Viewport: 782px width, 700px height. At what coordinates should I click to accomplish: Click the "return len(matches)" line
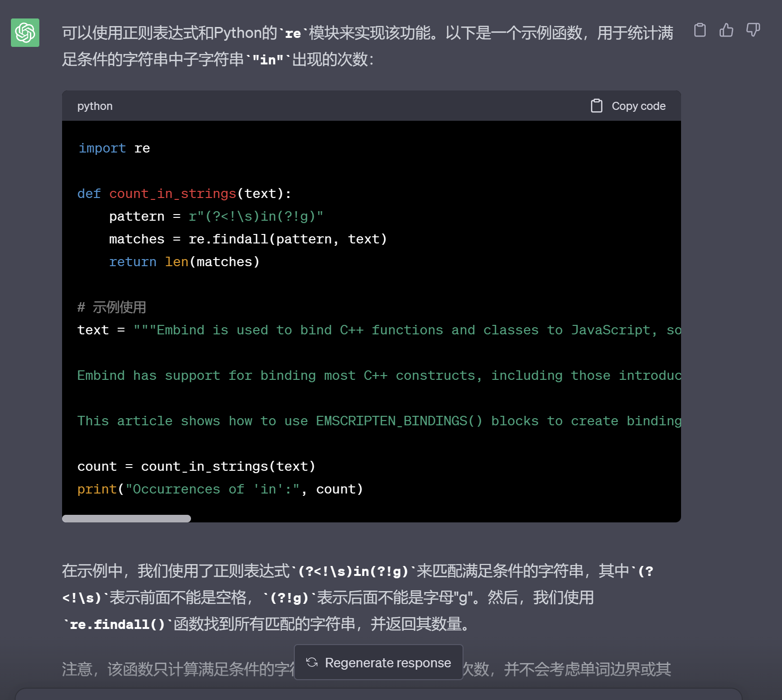(x=184, y=262)
